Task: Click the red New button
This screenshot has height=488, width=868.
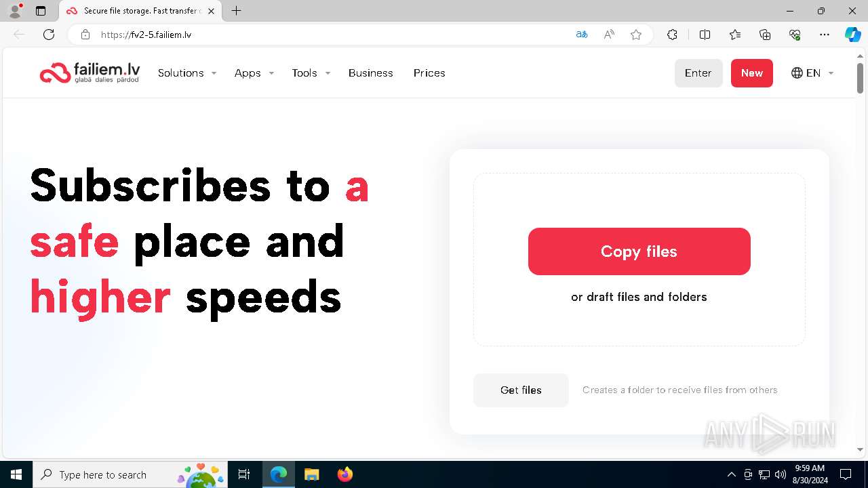Action: point(751,73)
